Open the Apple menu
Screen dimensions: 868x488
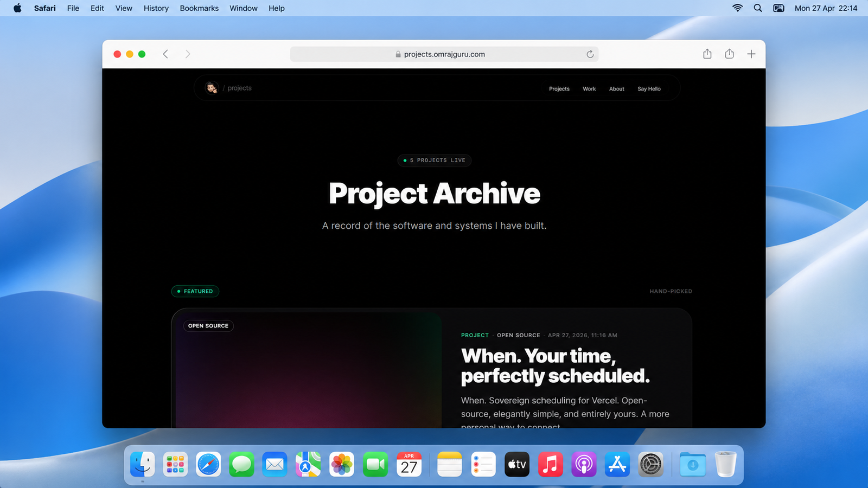point(17,8)
